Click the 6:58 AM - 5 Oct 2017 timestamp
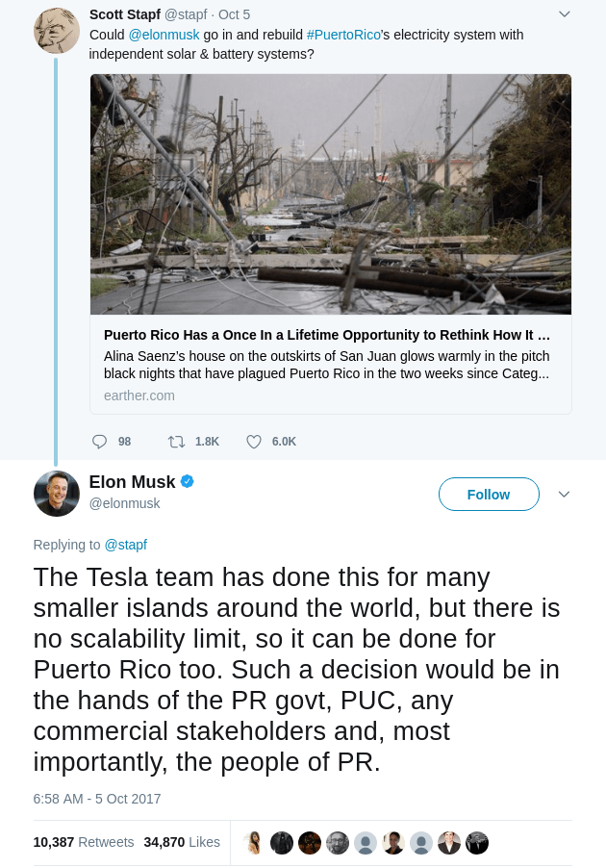606x868 pixels. pyautogui.click(x=97, y=799)
